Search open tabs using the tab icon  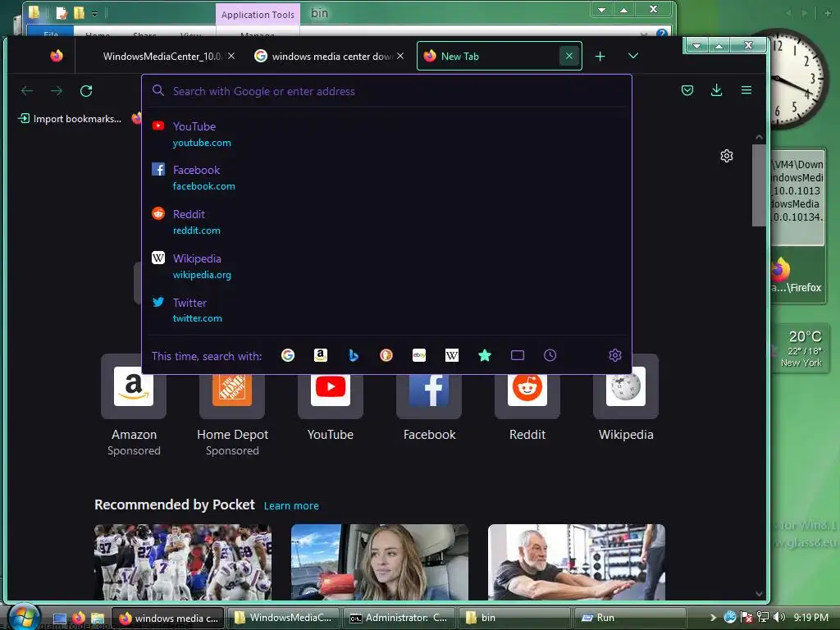[x=518, y=355]
